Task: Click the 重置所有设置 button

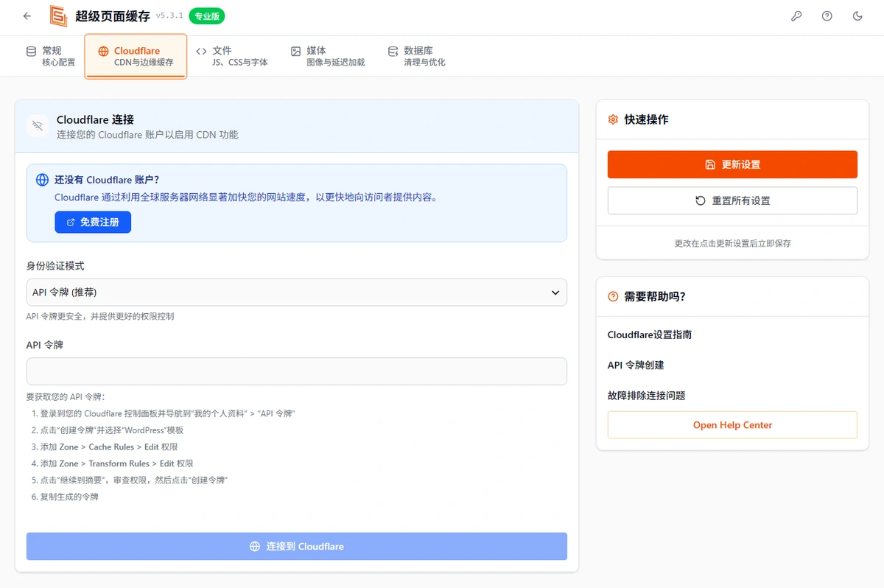Action: [x=732, y=200]
